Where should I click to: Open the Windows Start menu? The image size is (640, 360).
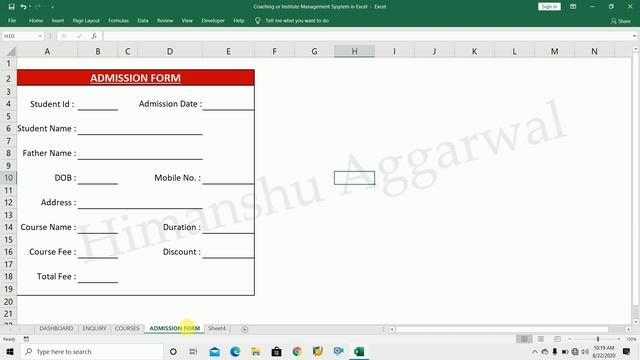coord(10,351)
